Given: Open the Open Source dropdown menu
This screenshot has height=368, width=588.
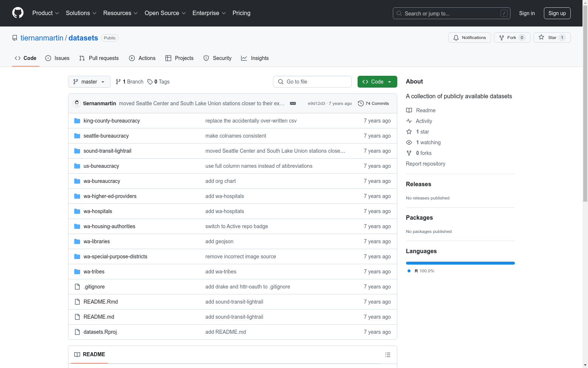Looking at the screenshot, I should (165, 13).
